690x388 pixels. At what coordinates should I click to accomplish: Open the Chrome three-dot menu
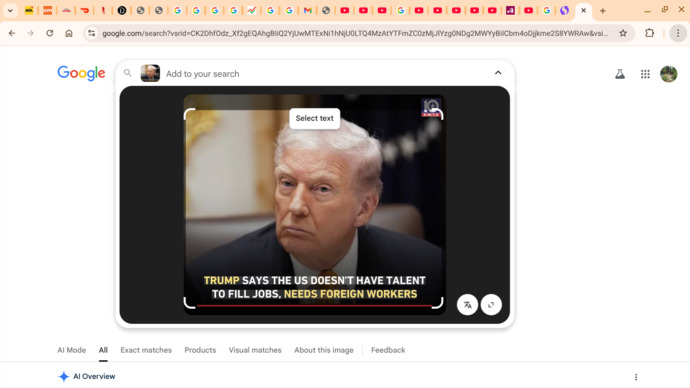(x=678, y=33)
